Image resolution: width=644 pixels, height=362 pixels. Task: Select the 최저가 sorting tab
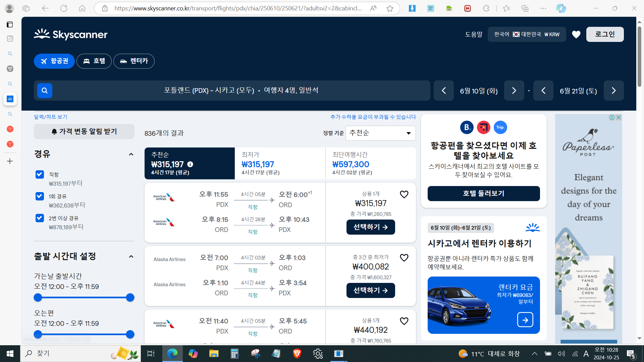click(x=280, y=164)
